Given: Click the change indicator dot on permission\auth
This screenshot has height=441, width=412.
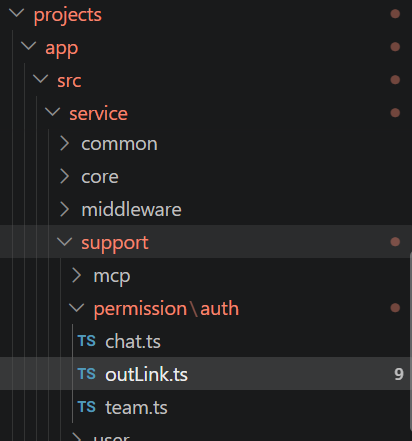Looking at the screenshot, I should pyautogui.click(x=395, y=308).
